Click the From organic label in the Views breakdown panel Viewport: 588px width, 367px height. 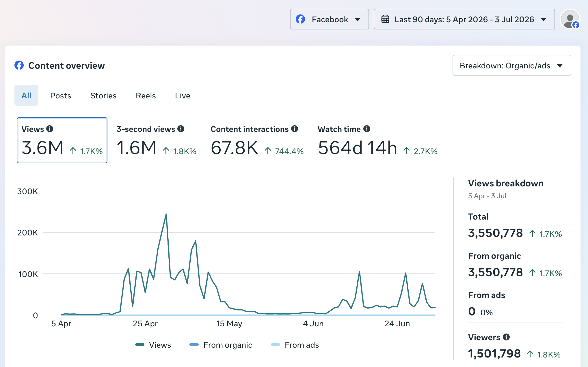(494, 256)
